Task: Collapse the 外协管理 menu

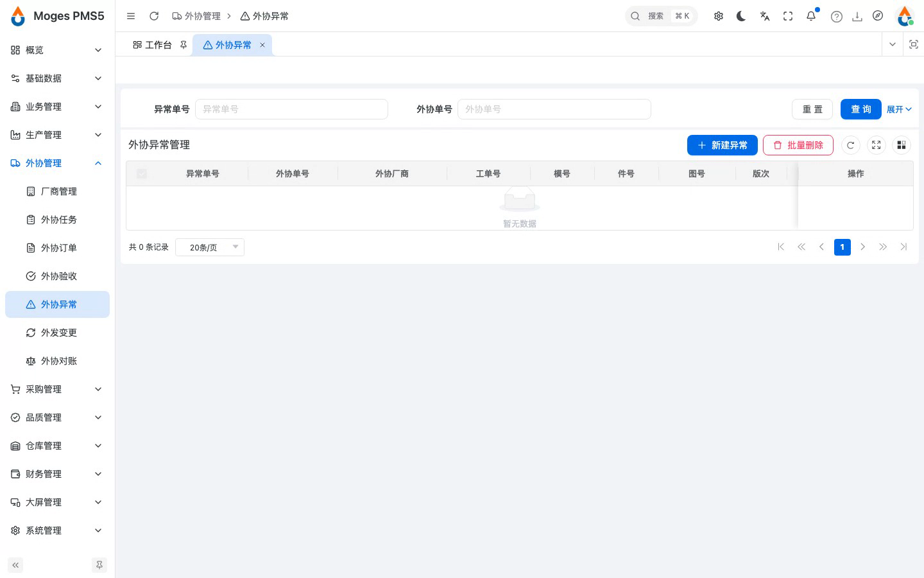Action: click(57, 163)
